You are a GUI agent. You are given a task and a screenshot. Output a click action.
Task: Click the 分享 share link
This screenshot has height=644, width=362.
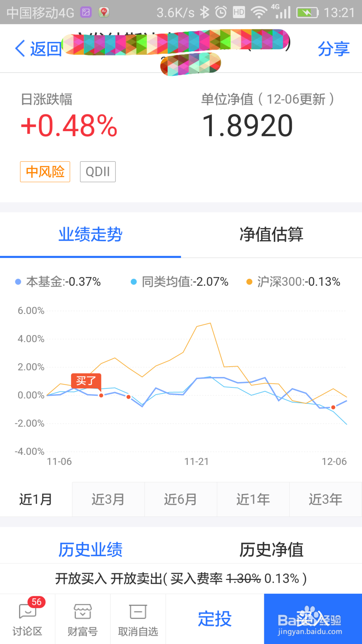click(x=334, y=49)
